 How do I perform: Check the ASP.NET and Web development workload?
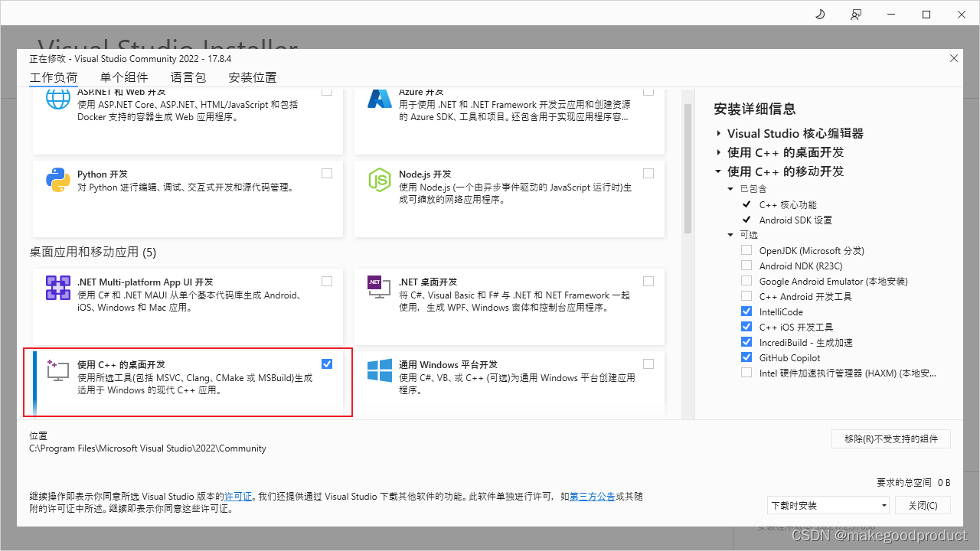[327, 91]
